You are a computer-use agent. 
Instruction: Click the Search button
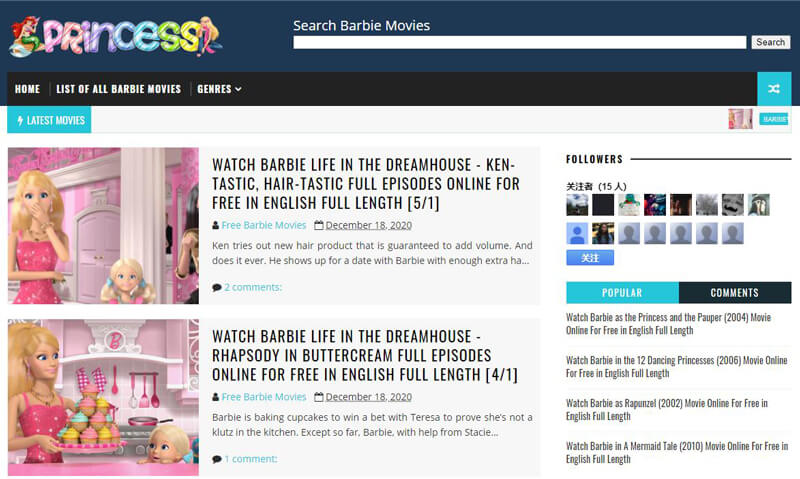[x=770, y=42]
